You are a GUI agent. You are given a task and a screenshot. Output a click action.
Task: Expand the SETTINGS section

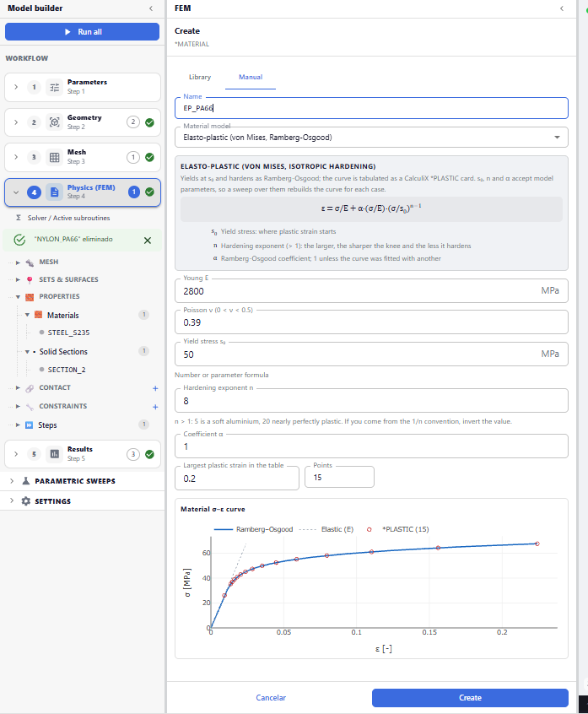tap(12, 500)
